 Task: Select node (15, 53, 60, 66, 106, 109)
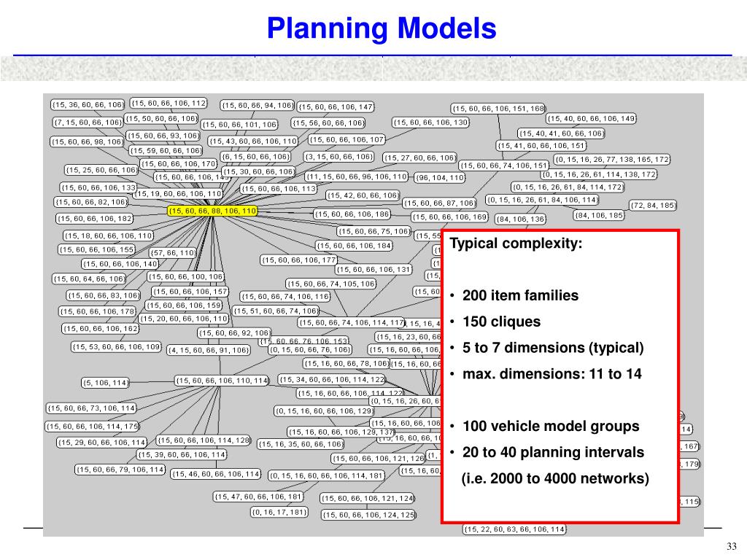[116, 347]
